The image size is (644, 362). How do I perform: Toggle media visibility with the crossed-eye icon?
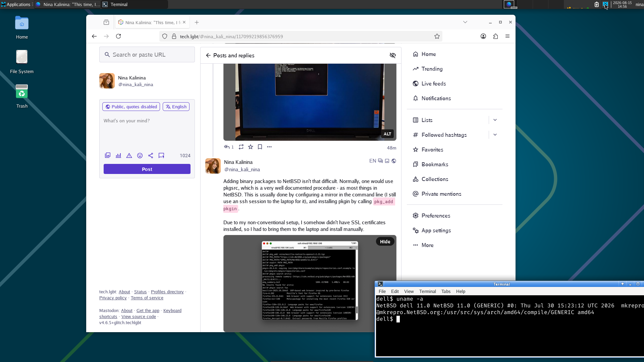(x=393, y=55)
